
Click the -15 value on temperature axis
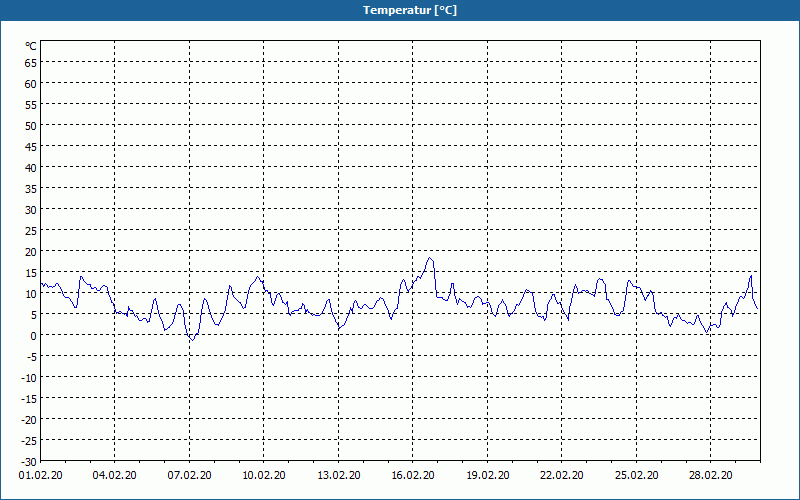pos(29,399)
